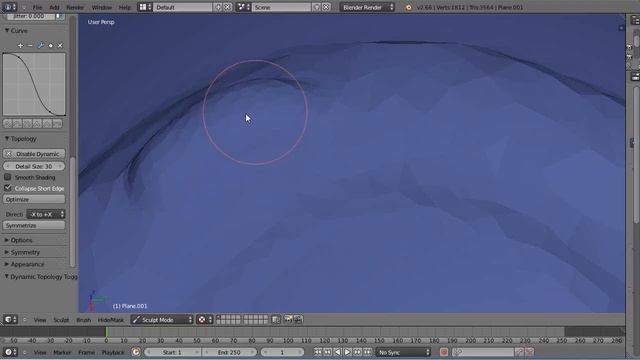Expand the Appearance panel
The height and width of the screenshot is (360, 640).
[7, 264]
